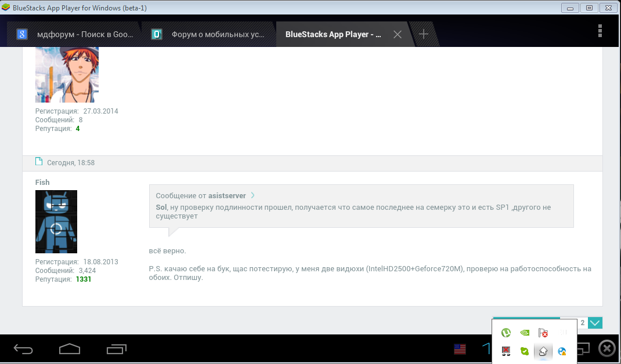Switch to the mobile devices forum tab
621x364 pixels.
[x=209, y=34]
